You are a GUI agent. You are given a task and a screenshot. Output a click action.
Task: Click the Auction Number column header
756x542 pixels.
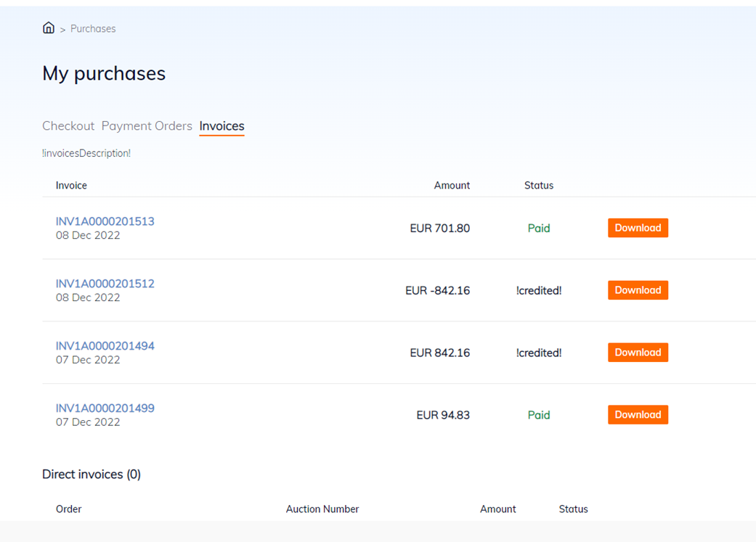(322, 509)
